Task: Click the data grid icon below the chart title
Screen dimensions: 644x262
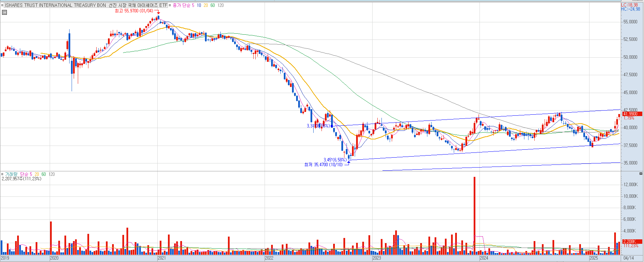Action: (x=4, y=12)
